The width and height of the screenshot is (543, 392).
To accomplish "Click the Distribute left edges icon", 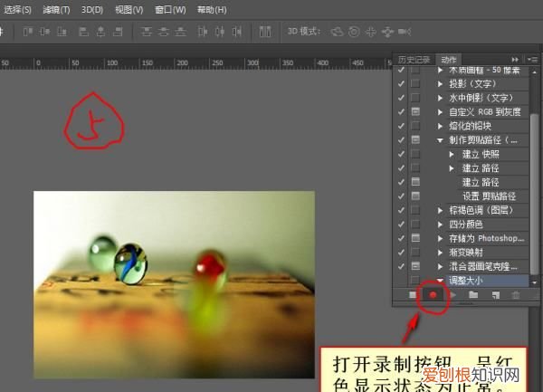I will pos(203,32).
